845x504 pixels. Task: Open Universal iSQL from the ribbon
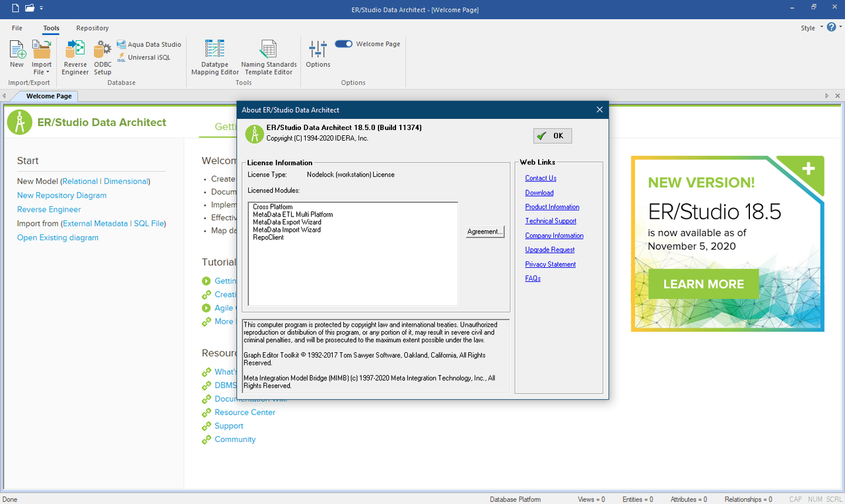click(144, 57)
